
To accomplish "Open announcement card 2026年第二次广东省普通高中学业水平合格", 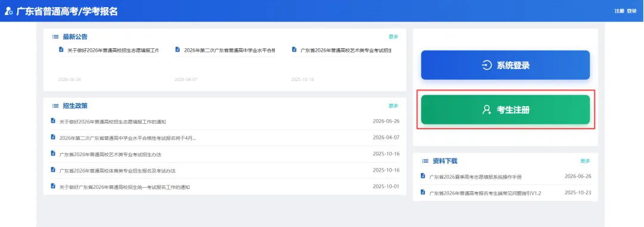I will tap(229, 51).
